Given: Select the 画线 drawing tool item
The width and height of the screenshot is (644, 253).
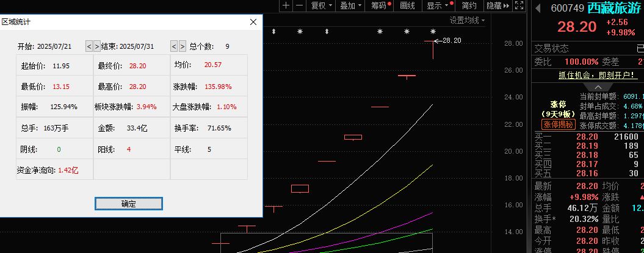Looking at the screenshot, I should 407,5.
